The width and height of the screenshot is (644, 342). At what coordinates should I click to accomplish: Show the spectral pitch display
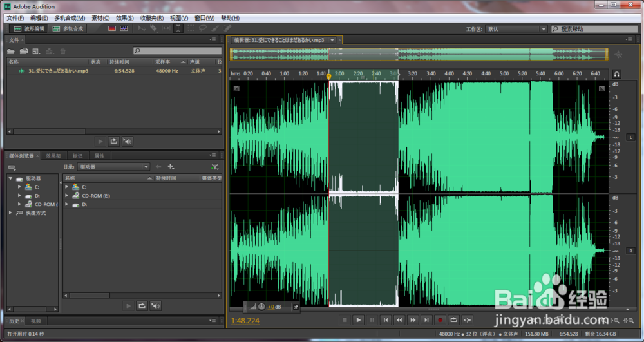click(124, 28)
